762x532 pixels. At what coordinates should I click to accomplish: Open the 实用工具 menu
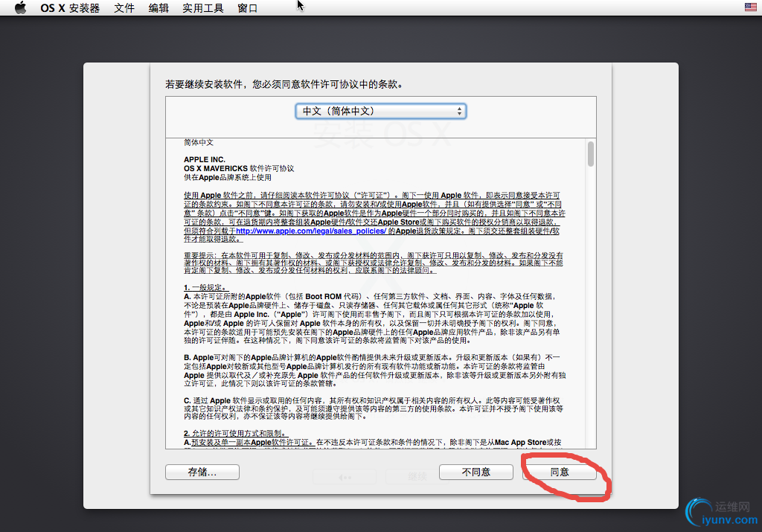[203, 8]
